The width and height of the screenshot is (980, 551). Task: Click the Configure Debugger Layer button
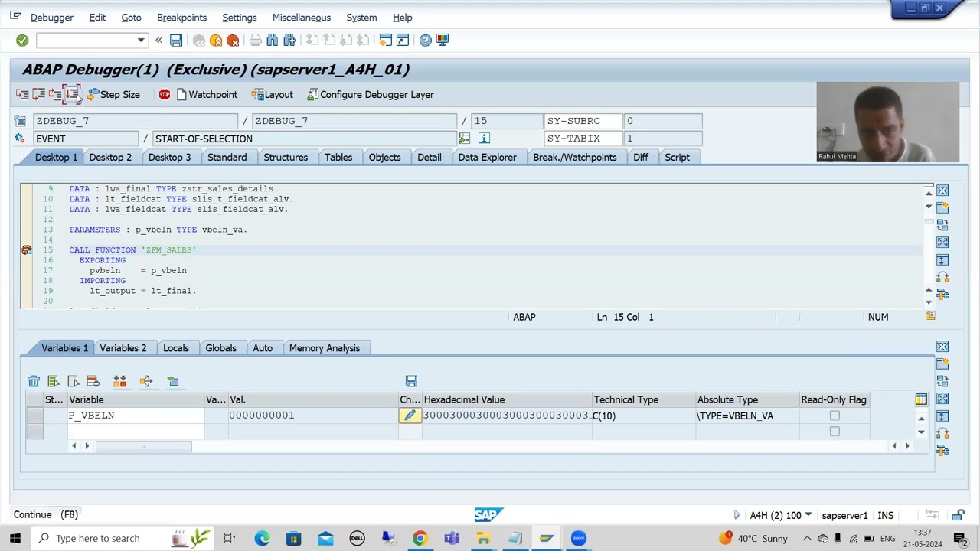[371, 94]
